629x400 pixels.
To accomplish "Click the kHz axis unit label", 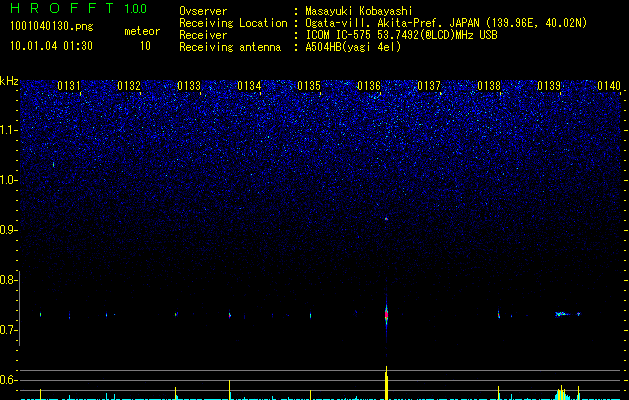I will pyautogui.click(x=9, y=81).
